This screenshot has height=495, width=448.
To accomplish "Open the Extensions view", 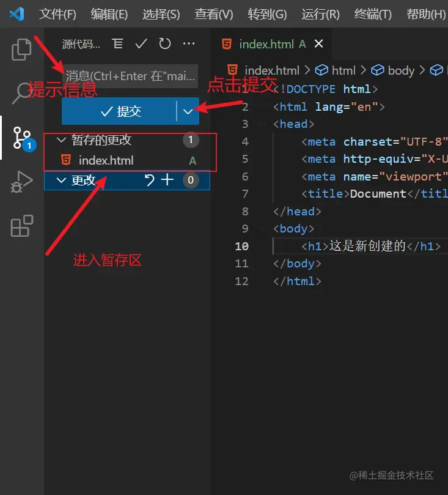I will click(x=21, y=226).
